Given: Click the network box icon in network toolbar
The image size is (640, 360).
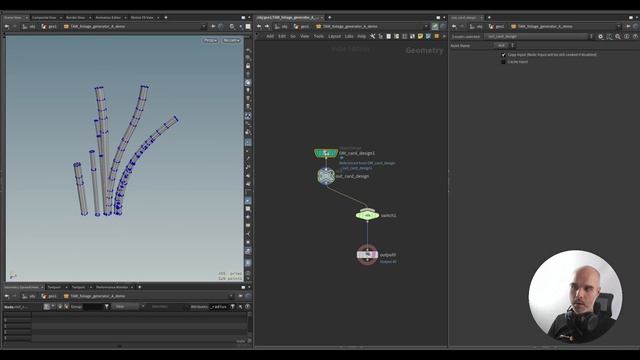Looking at the screenshot, I should pos(428,36).
